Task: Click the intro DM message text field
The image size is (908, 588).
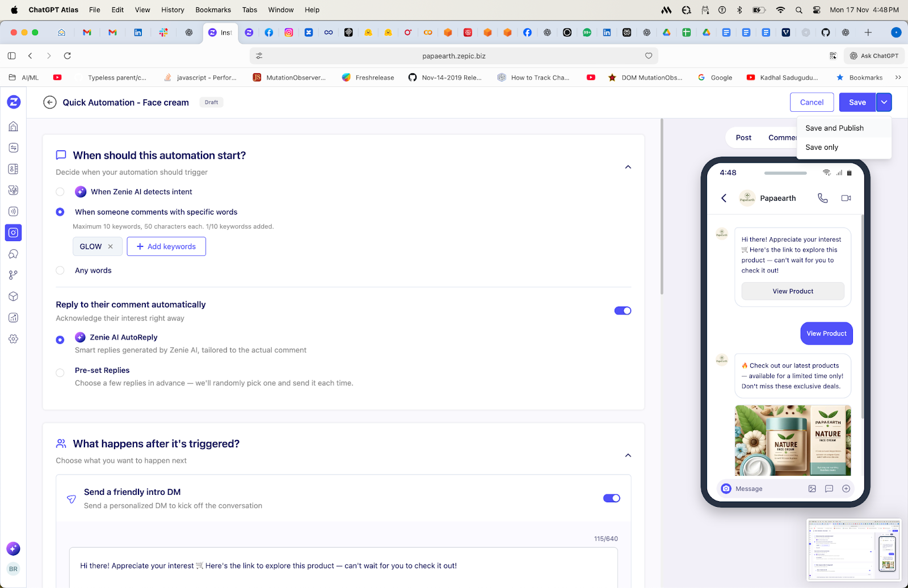Action: [343, 568]
